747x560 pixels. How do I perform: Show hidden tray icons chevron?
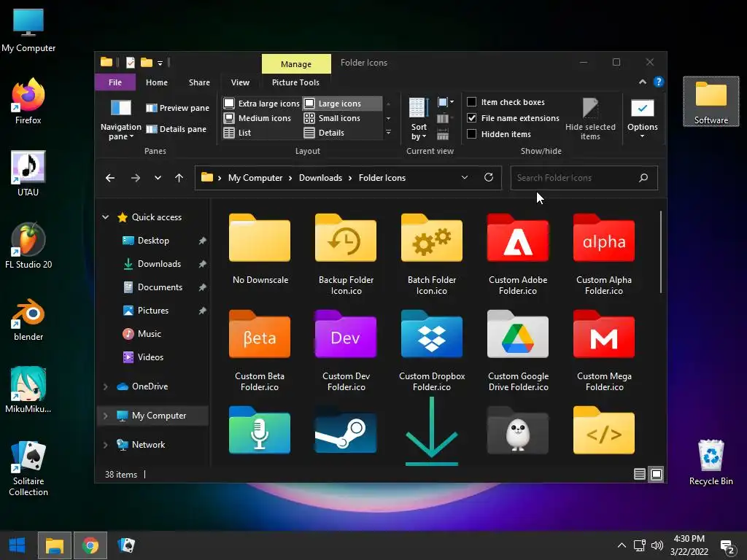pyautogui.click(x=622, y=545)
